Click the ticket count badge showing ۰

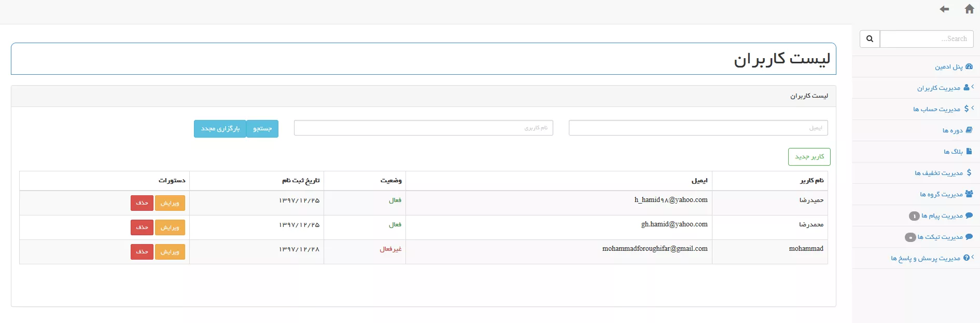(x=911, y=237)
